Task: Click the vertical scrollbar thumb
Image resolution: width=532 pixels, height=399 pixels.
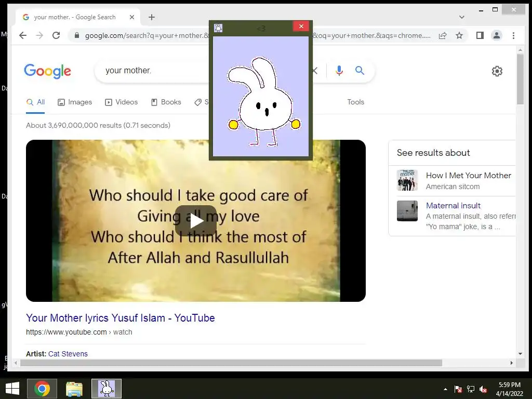Action: click(x=521, y=79)
